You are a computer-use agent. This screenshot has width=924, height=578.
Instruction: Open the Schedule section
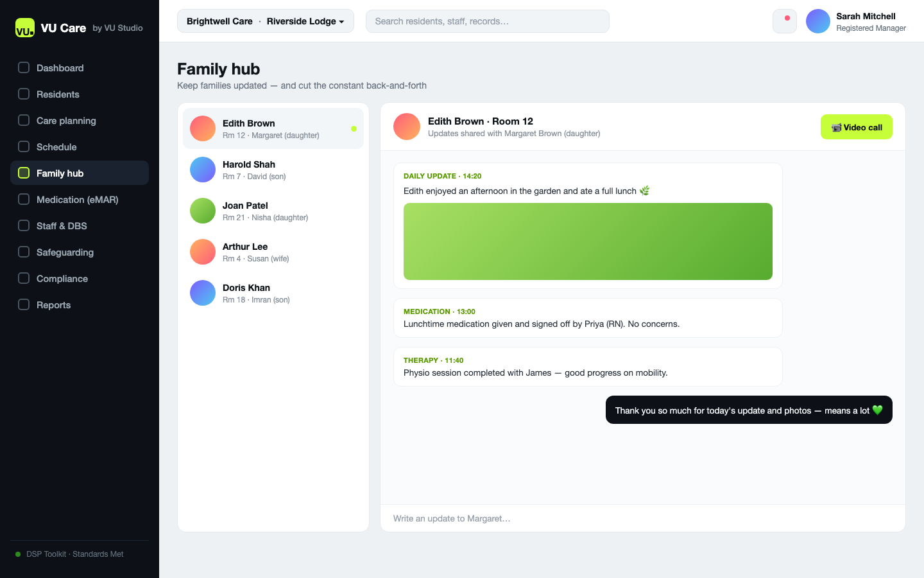point(80,146)
